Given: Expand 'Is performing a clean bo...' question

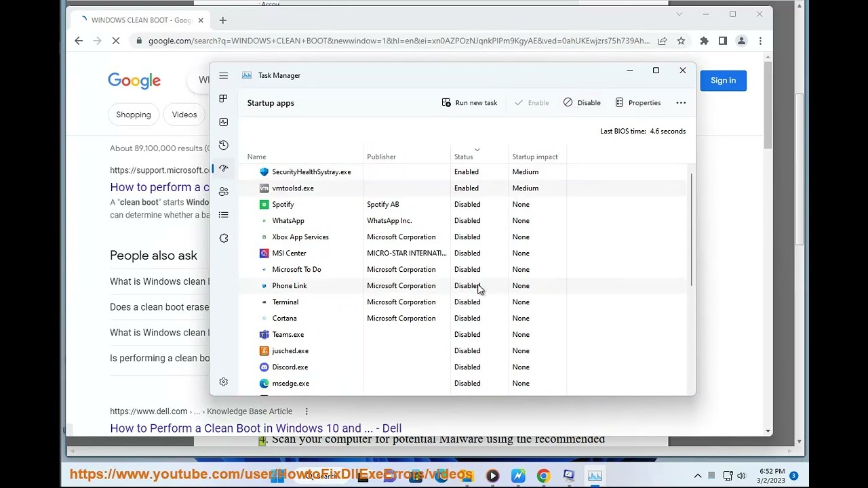Looking at the screenshot, I should pyautogui.click(x=159, y=358).
